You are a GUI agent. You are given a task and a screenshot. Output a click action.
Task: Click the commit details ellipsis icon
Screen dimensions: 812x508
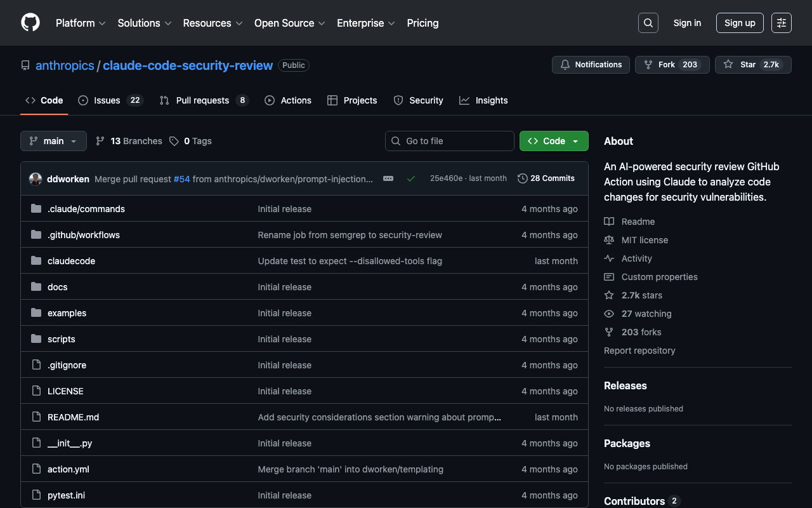(x=388, y=178)
